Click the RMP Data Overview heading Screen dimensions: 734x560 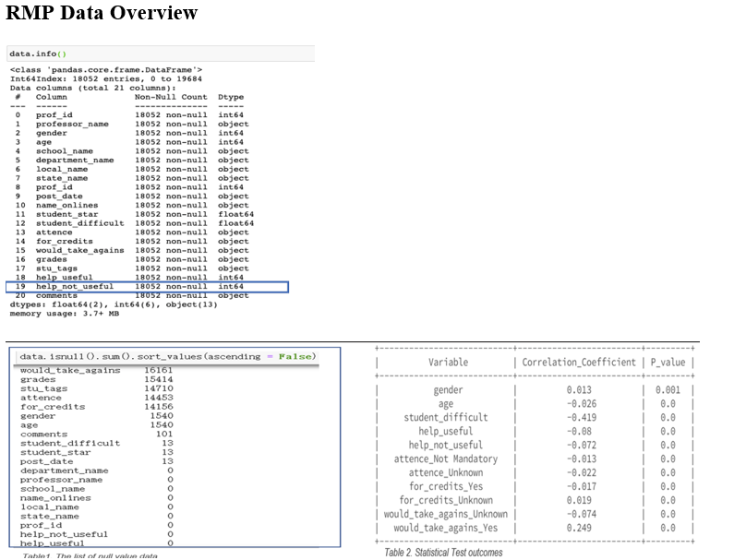pyautogui.click(x=102, y=13)
